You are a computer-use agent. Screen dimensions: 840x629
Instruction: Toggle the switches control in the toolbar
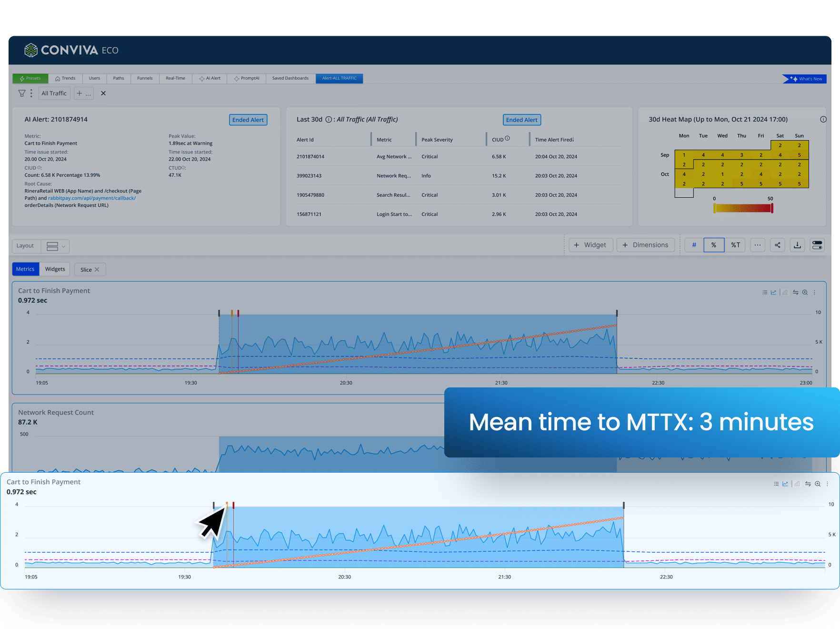(817, 245)
